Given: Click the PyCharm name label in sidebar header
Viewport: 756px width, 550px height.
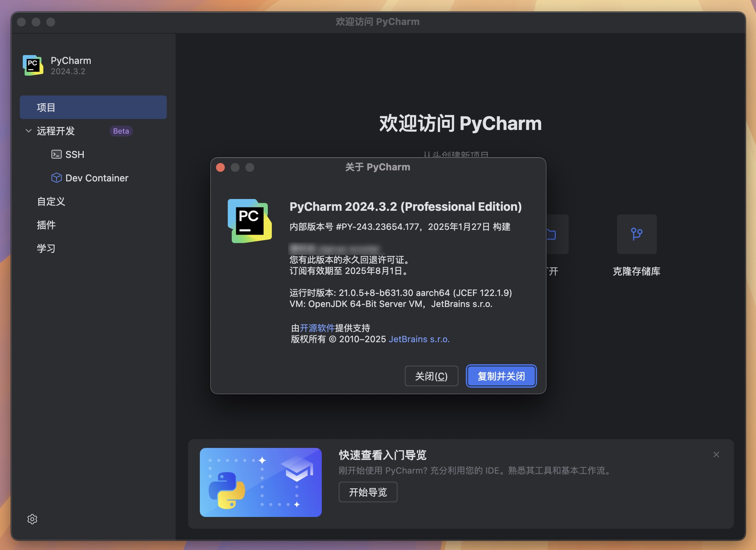Looking at the screenshot, I should click(71, 60).
